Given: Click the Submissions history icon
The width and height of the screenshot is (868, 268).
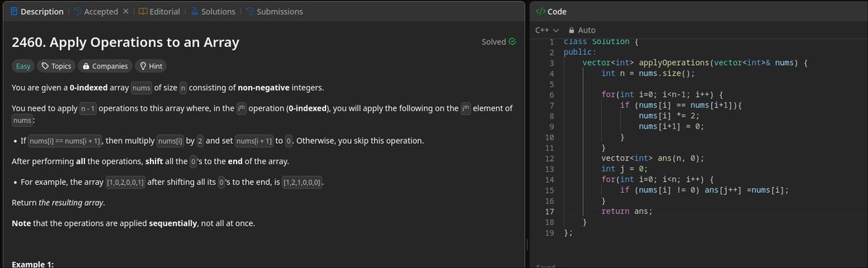Looking at the screenshot, I should pos(250,12).
